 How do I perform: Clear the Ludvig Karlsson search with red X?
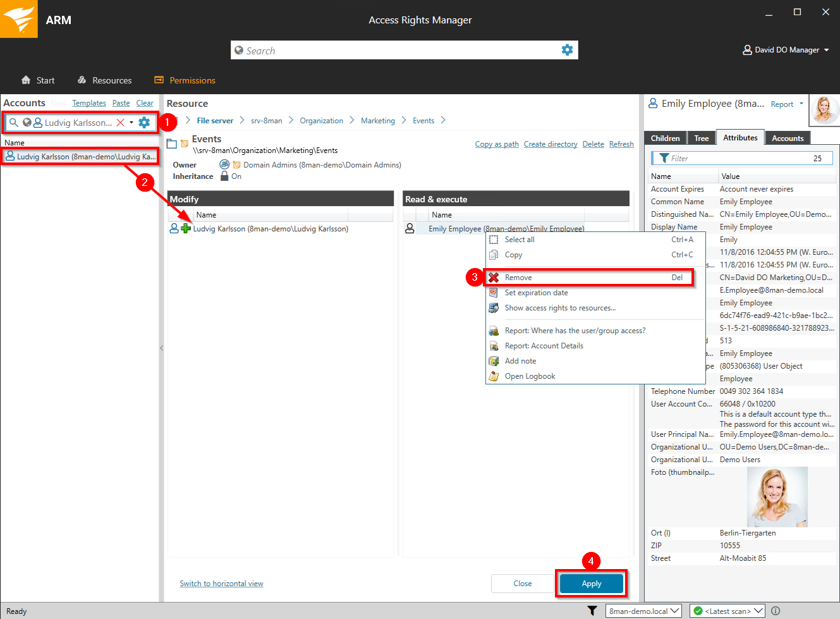[120, 123]
